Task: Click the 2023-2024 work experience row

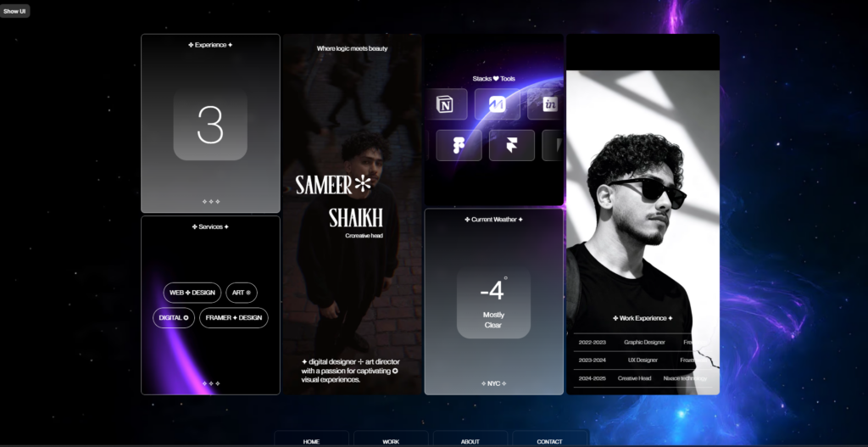Action: pos(643,360)
